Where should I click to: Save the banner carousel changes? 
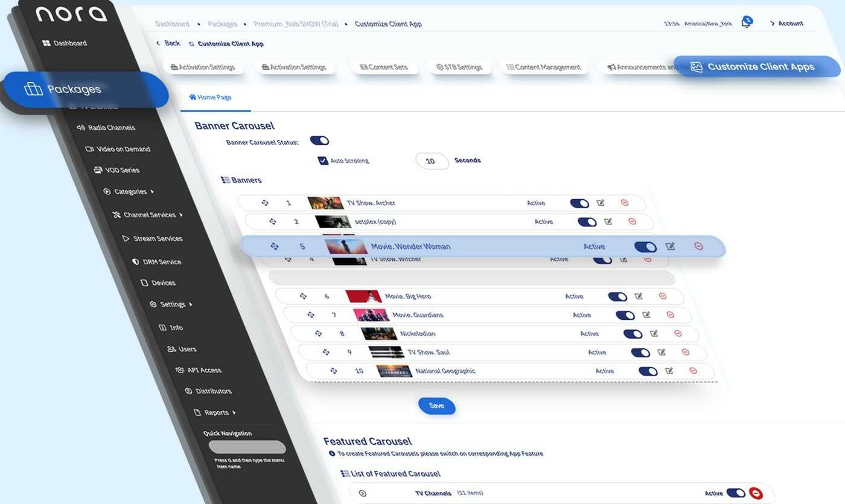click(x=436, y=406)
